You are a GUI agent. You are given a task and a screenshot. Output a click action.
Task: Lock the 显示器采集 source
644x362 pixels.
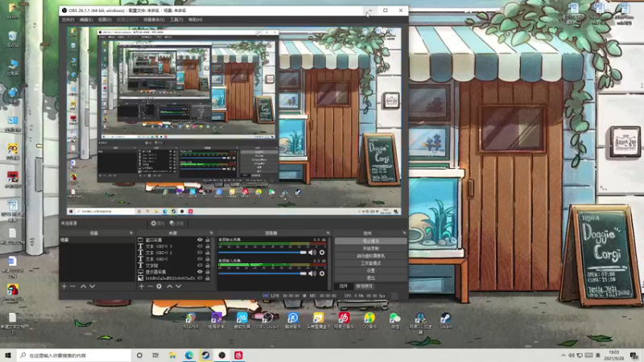[208, 272]
